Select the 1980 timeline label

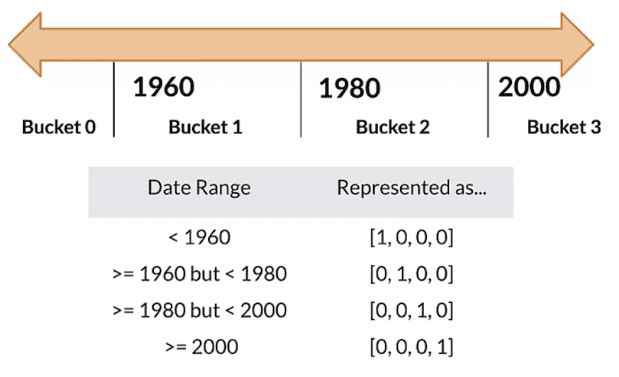point(350,88)
